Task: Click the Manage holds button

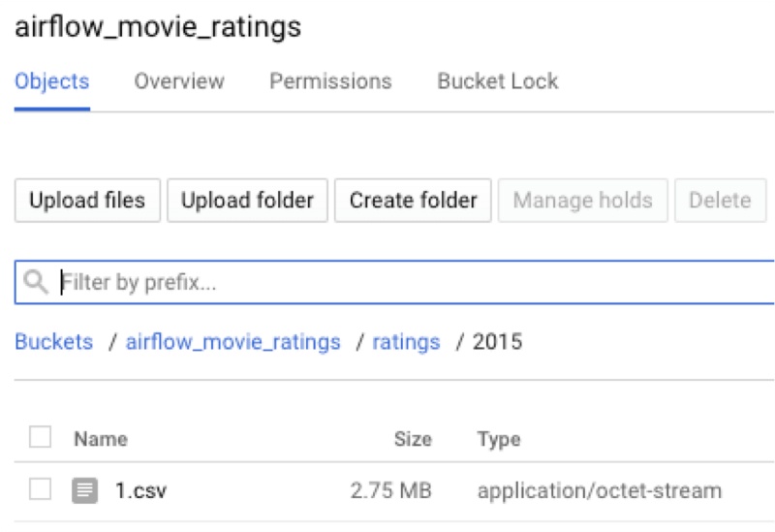Action: pos(582,201)
